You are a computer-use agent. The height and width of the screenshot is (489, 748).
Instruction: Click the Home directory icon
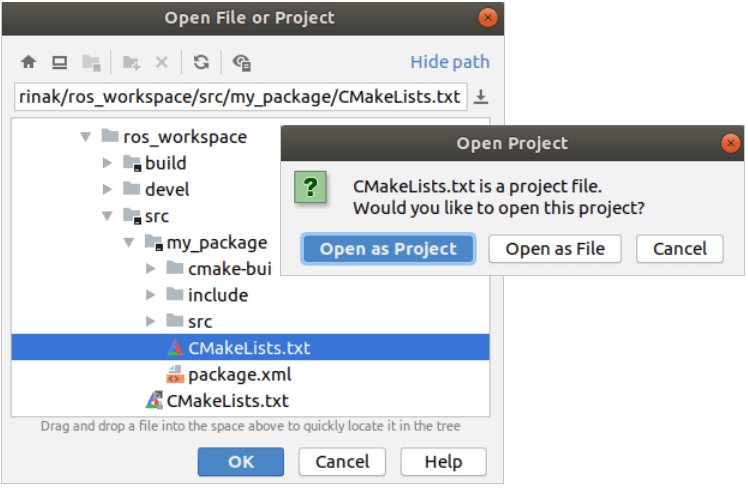point(28,62)
